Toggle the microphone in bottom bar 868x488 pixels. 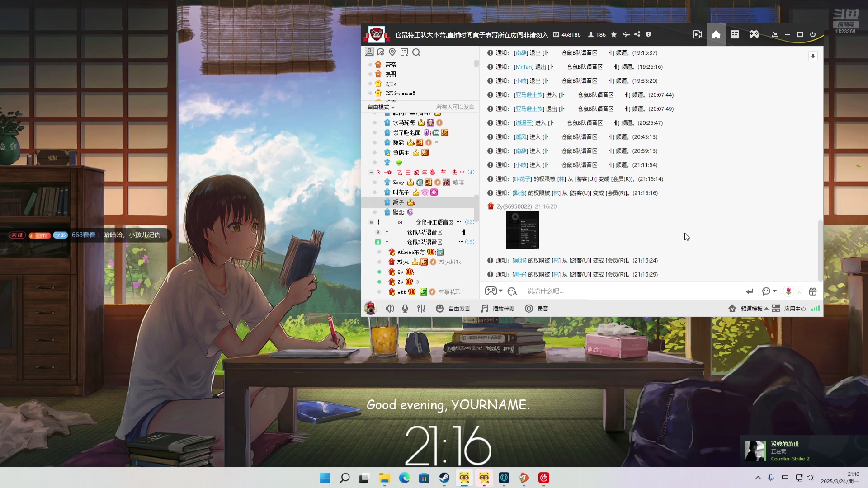pos(405,309)
